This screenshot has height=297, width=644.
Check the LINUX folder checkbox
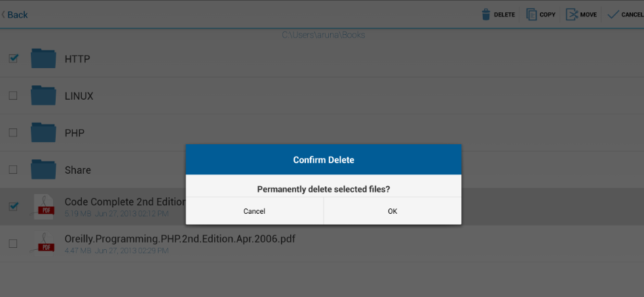[x=13, y=96]
